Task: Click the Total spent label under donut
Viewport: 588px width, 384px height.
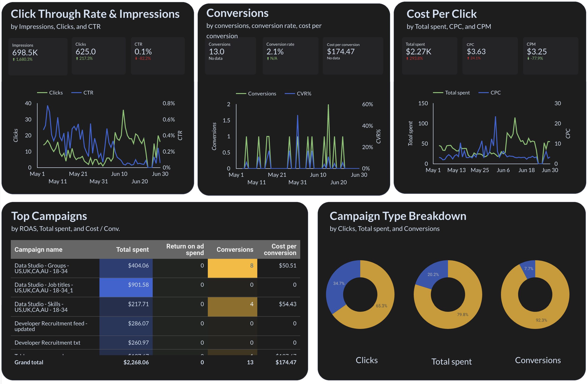Action: coord(451,362)
